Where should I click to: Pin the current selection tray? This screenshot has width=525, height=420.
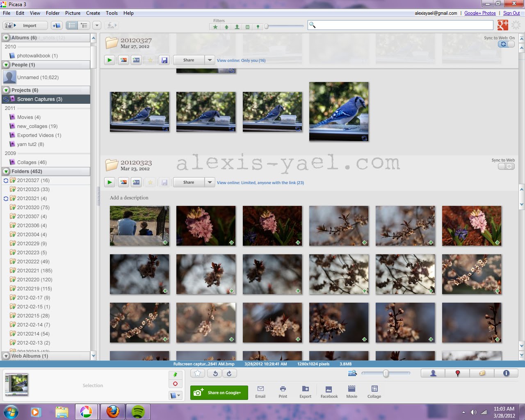pos(176,374)
